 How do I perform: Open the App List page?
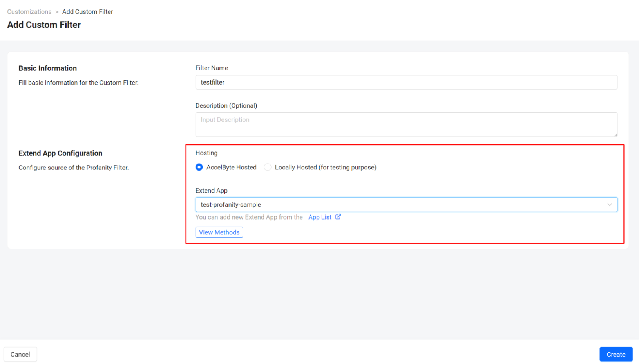point(320,216)
